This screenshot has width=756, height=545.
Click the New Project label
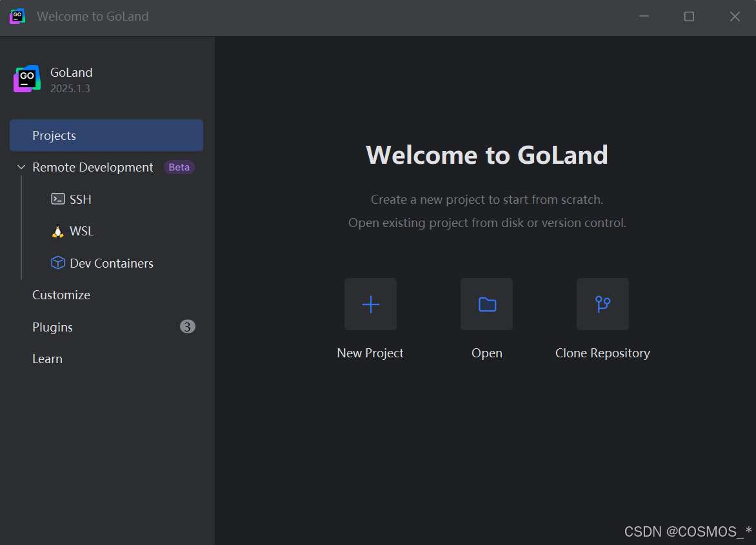[370, 353]
